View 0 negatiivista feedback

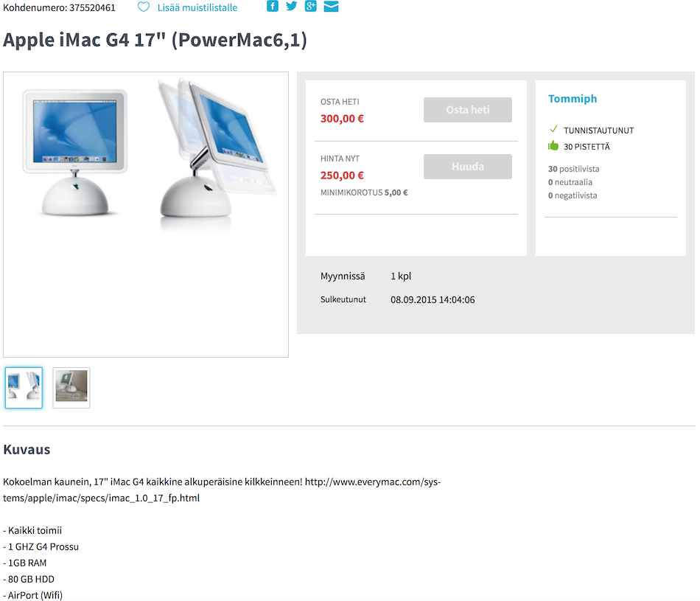pos(573,195)
